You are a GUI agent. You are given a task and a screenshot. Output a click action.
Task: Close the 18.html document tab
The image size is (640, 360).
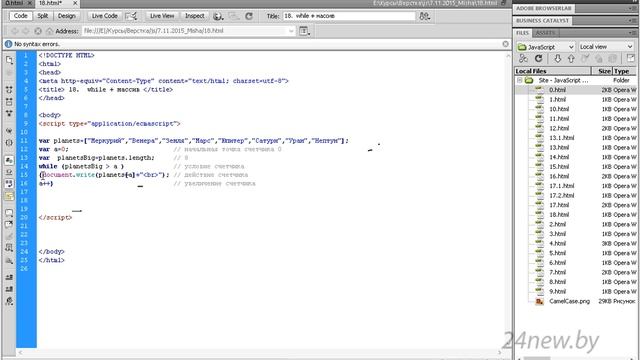[x=75, y=3]
